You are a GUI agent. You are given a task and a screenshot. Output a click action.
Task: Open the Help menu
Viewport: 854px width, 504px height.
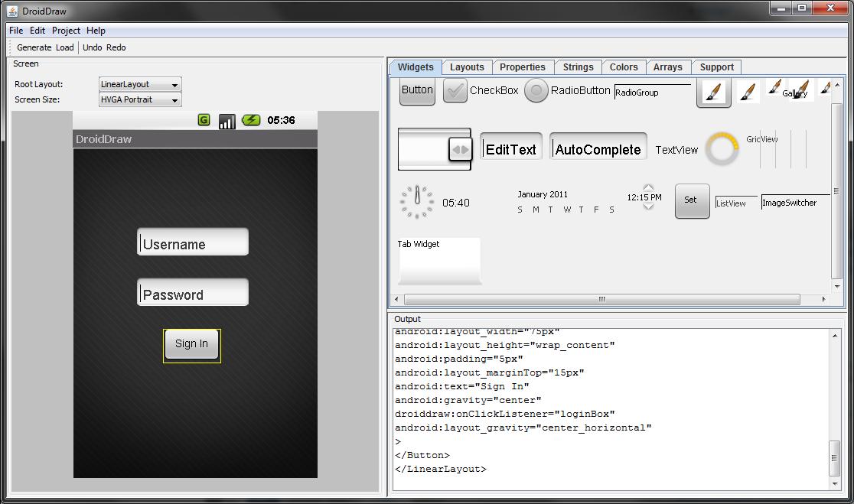pyautogui.click(x=96, y=31)
